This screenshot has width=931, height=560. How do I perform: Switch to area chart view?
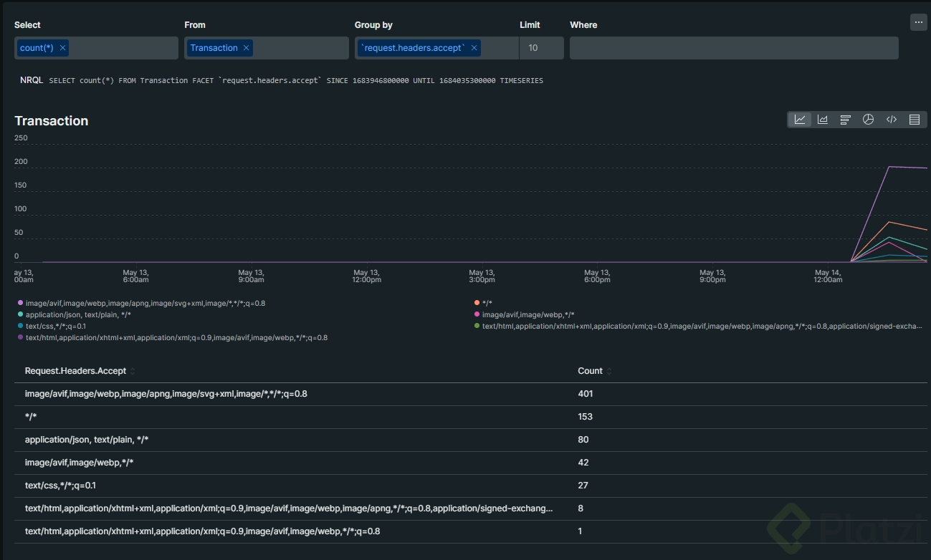pos(823,120)
